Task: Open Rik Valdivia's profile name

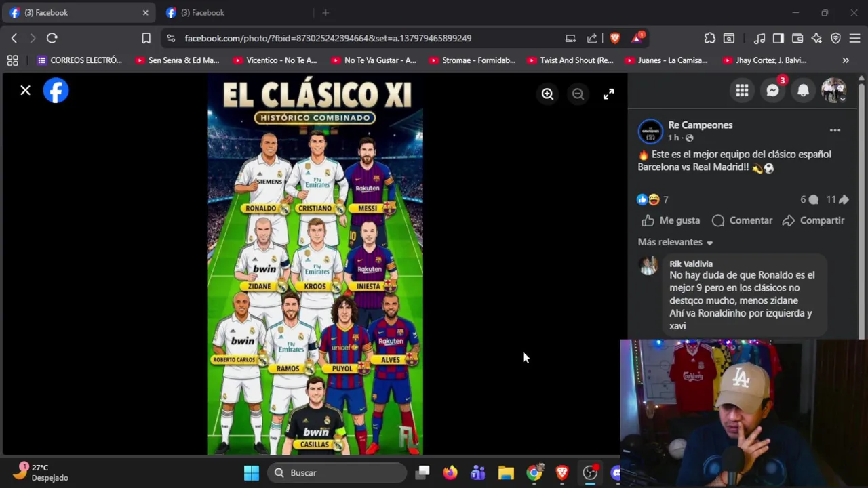Action: [691, 264]
